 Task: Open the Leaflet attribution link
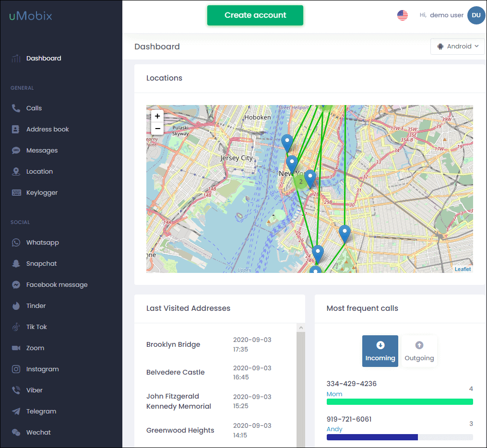[x=463, y=269]
